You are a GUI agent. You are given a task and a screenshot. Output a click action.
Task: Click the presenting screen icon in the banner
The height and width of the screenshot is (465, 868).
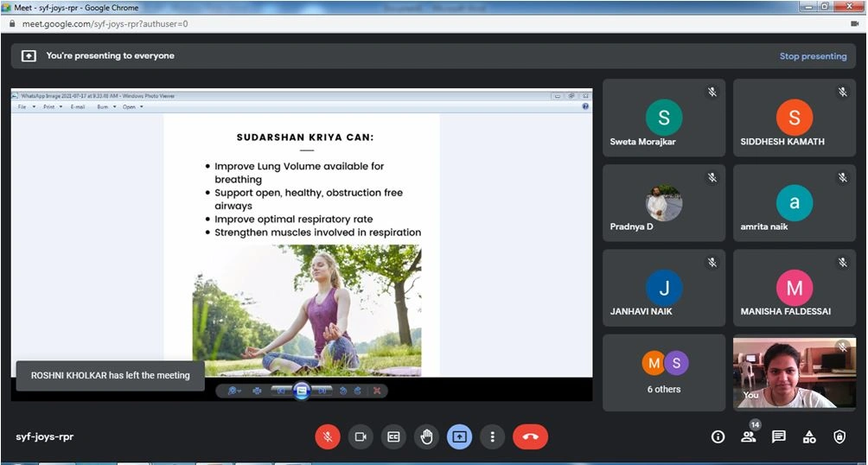tap(29, 56)
